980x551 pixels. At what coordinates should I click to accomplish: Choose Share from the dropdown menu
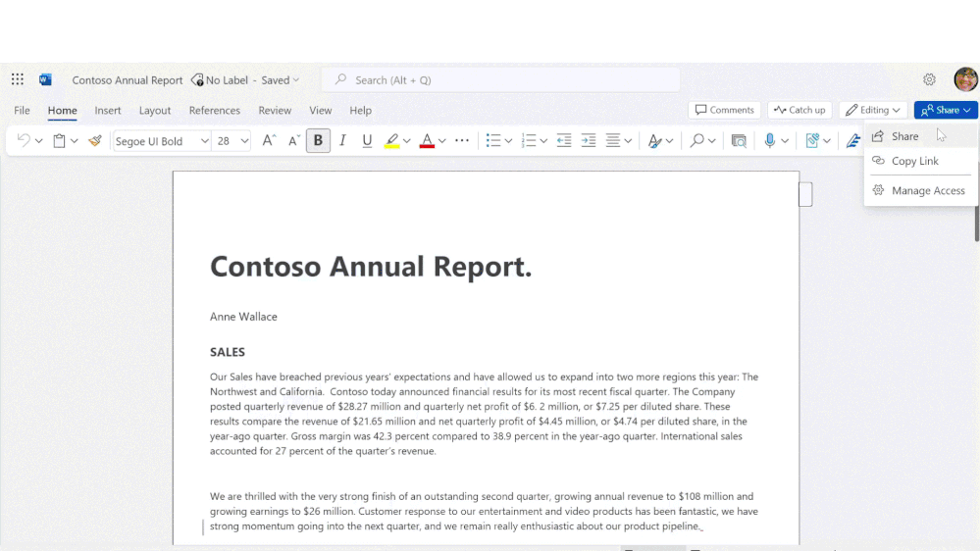pyautogui.click(x=920, y=136)
